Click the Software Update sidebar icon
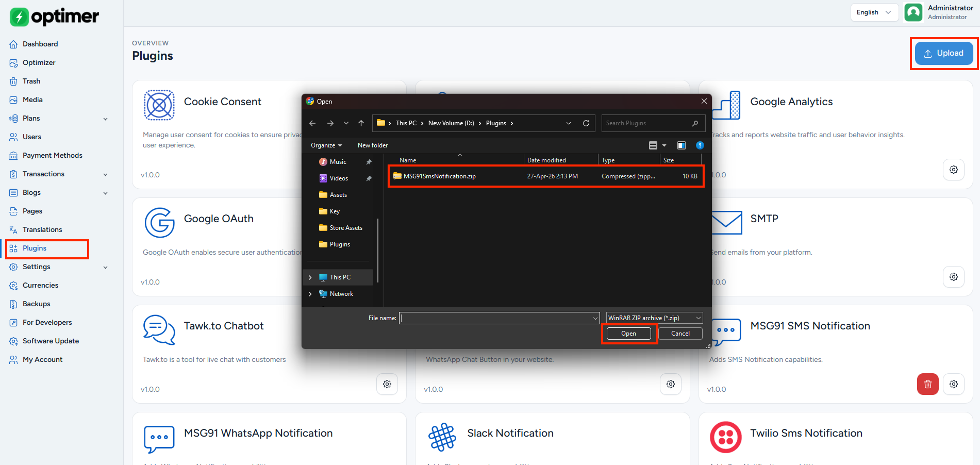This screenshot has width=980, height=465. 13,341
